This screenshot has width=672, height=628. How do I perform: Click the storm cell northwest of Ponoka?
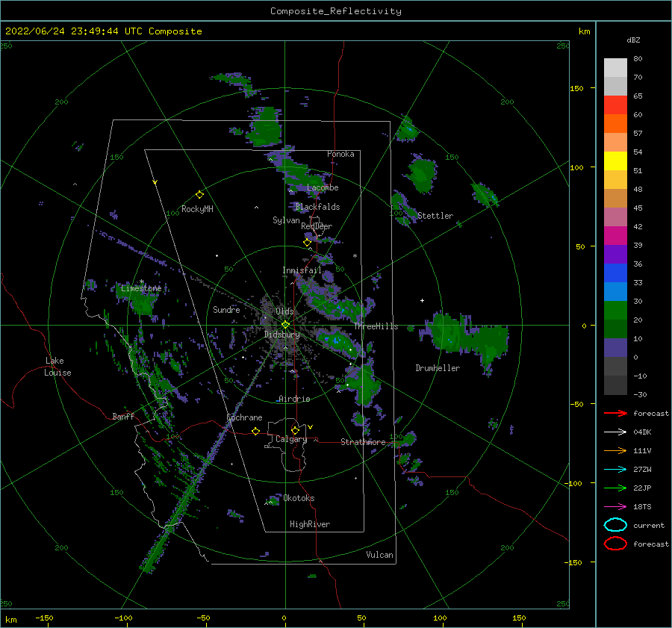click(265, 127)
